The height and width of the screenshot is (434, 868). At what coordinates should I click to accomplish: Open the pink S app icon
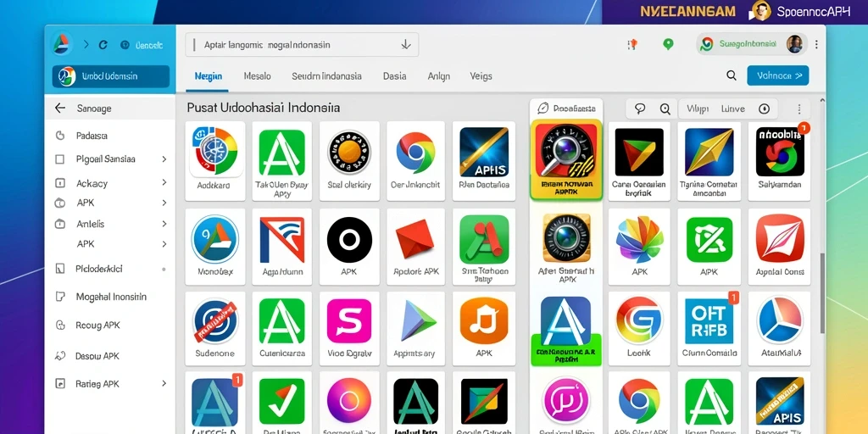coord(349,321)
